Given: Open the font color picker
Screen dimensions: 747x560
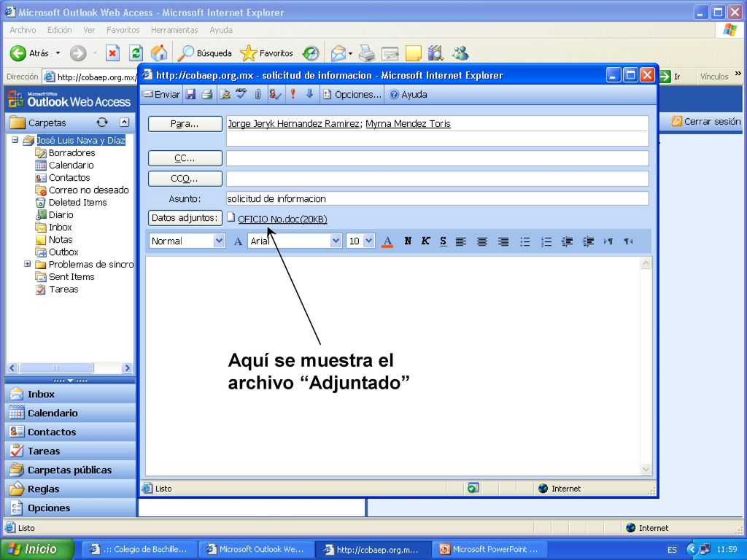Looking at the screenshot, I should 387,241.
